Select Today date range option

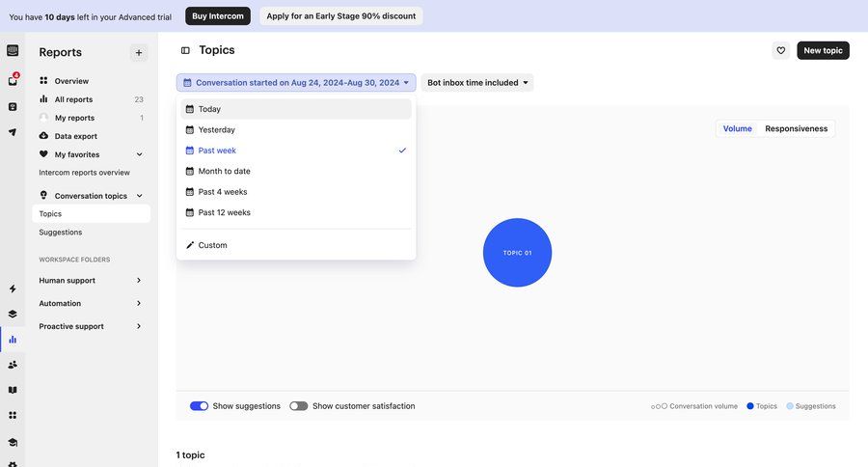(296, 109)
